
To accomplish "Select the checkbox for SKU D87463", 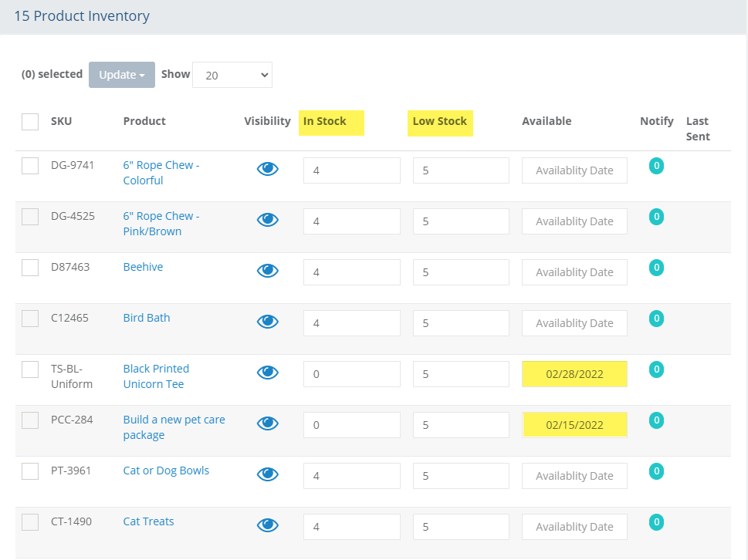I will [x=30, y=268].
